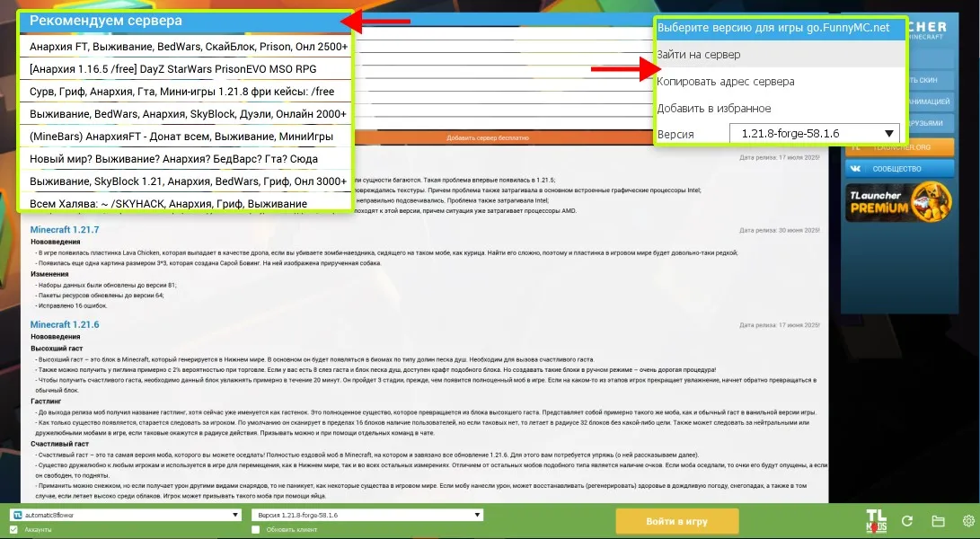Screen dimensions: 980x539
Task: Click the refresh icon in the bottom bar
Action: click(907, 521)
